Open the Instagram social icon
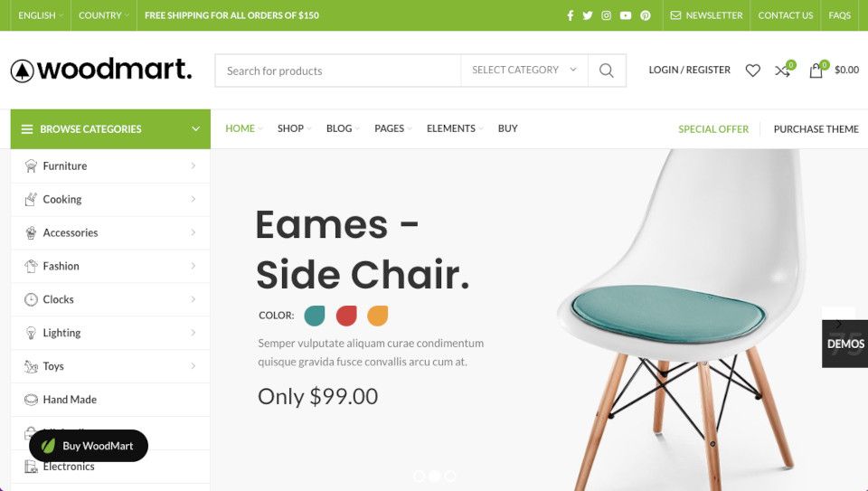This screenshot has height=491, width=868. (606, 15)
